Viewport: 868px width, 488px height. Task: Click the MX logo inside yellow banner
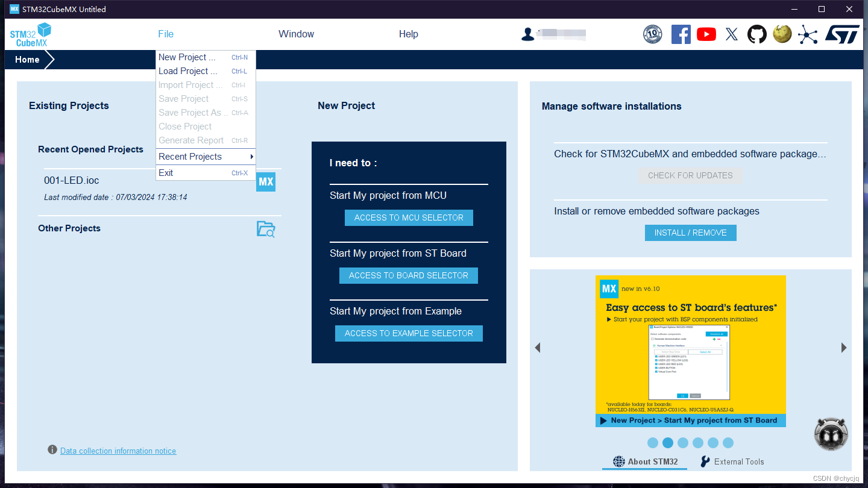[x=609, y=289]
